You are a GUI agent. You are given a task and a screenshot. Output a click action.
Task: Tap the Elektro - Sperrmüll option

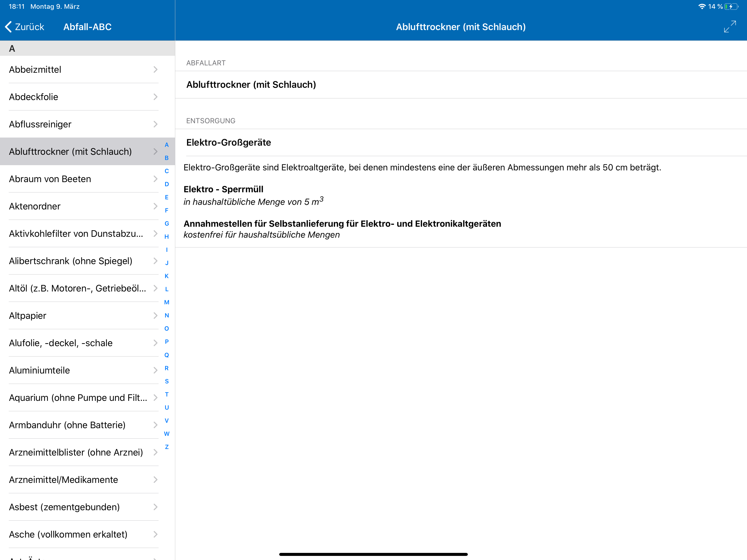pyautogui.click(x=223, y=189)
